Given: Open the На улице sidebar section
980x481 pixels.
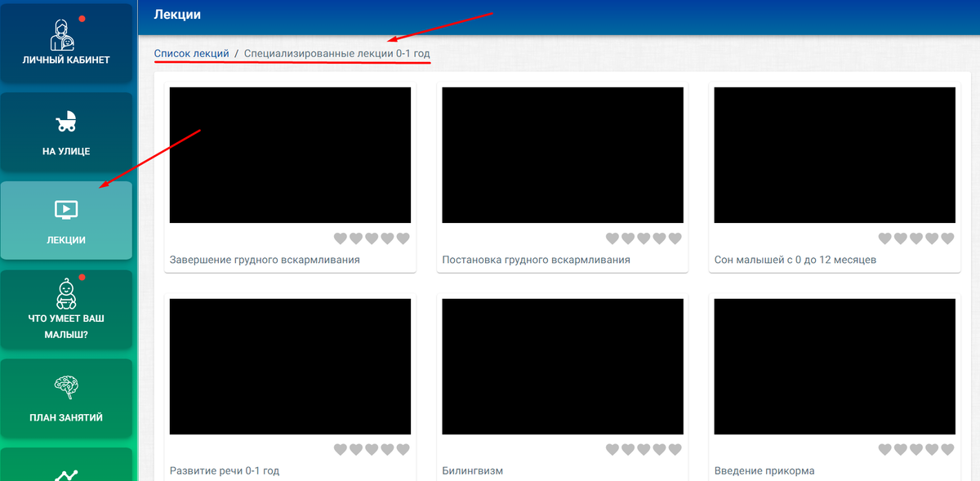Looking at the screenshot, I should click(x=66, y=131).
